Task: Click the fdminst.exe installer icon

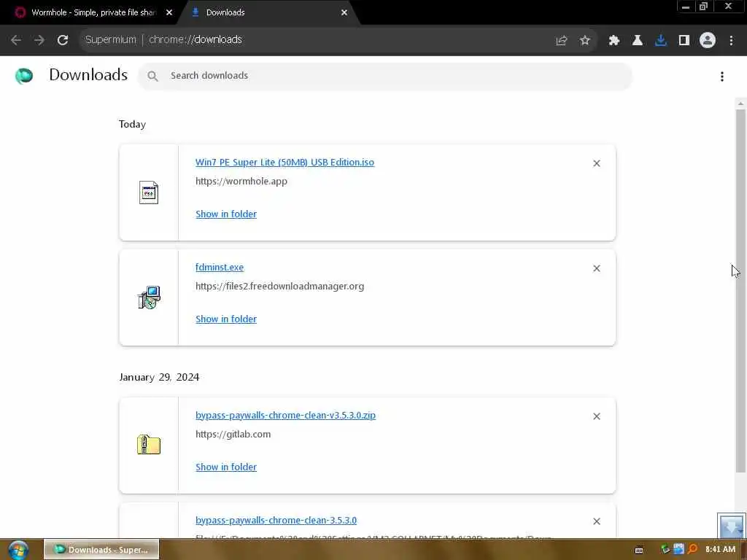Action: [x=149, y=297]
